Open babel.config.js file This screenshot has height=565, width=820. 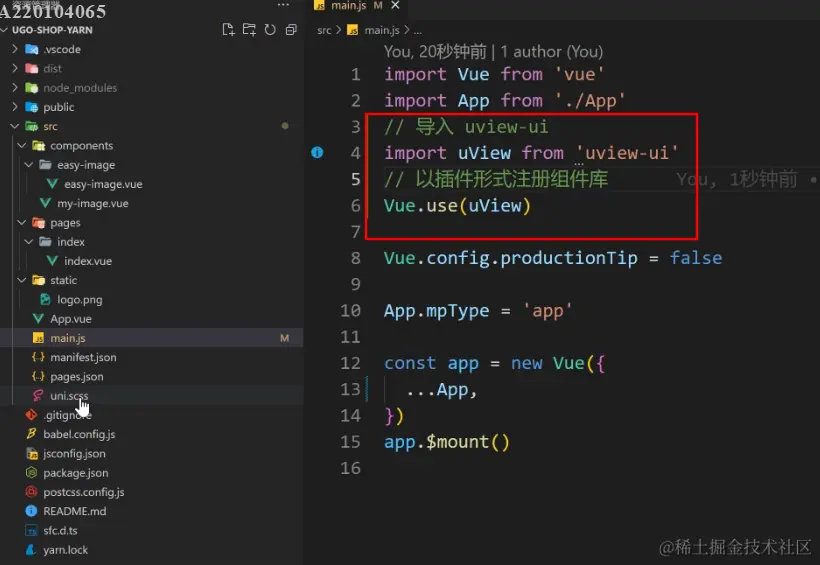[79, 434]
